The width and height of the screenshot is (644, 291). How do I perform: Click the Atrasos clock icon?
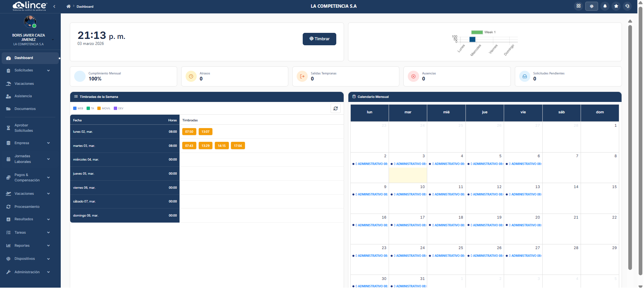click(191, 76)
